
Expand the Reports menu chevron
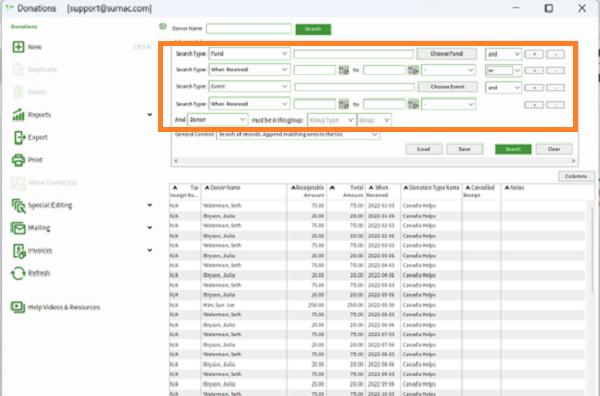point(150,114)
